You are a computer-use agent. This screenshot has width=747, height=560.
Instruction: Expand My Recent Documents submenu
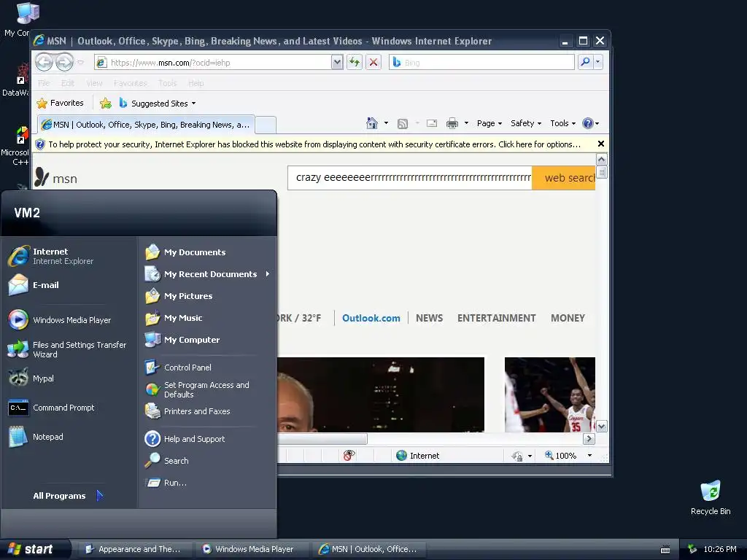tap(207, 274)
